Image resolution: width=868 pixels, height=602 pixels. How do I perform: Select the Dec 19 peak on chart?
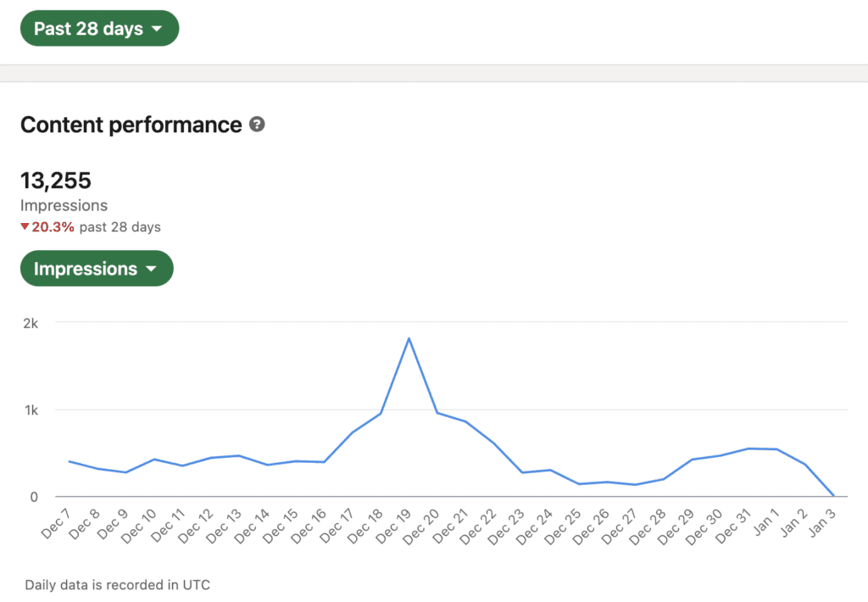409,338
